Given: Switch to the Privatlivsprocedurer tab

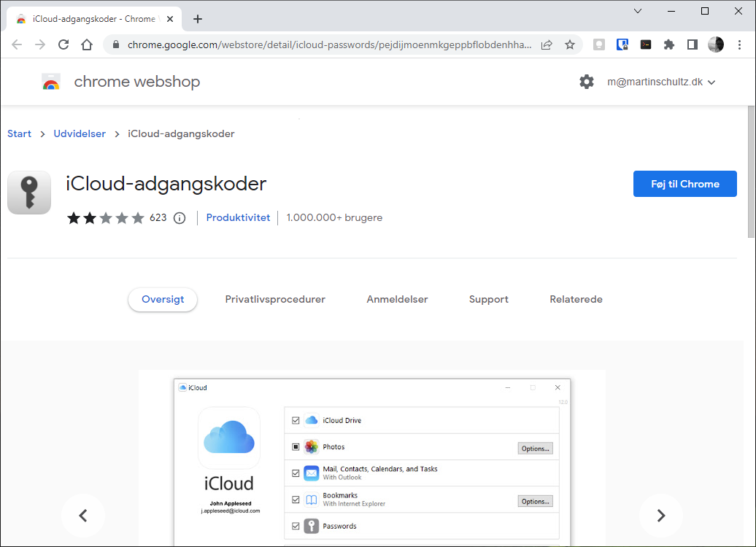Looking at the screenshot, I should (275, 299).
